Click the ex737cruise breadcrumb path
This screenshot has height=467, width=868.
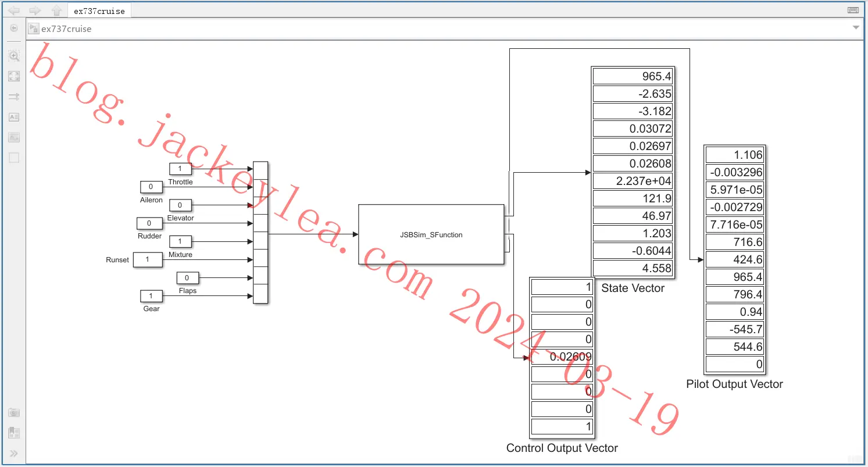coord(66,28)
